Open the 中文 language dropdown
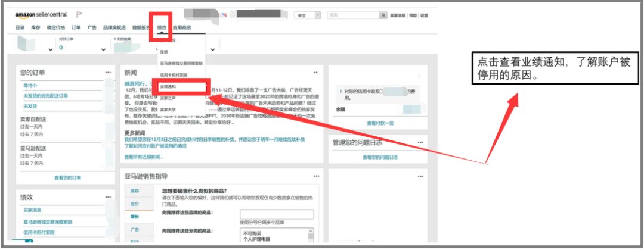Image resolution: width=644 pixels, height=250 pixels. (x=308, y=15)
